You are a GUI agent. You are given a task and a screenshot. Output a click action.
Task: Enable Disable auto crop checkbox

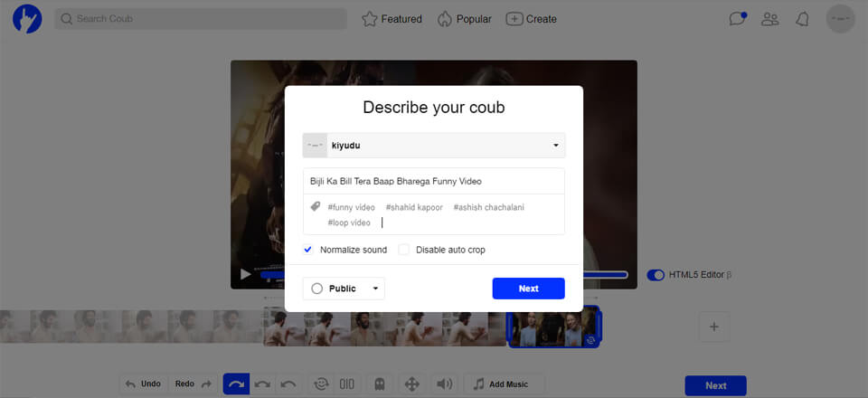tap(404, 250)
